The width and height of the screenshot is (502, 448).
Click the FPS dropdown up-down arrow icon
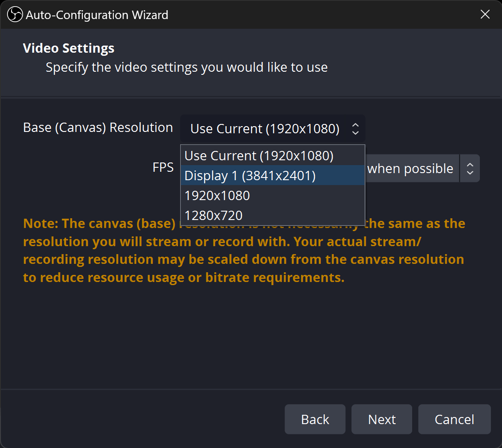pos(470,169)
